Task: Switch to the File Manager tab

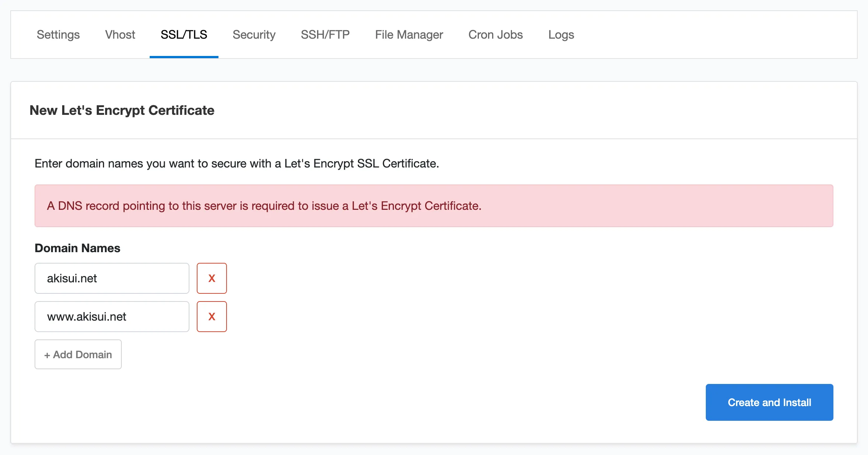Action: (x=409, y=35)
